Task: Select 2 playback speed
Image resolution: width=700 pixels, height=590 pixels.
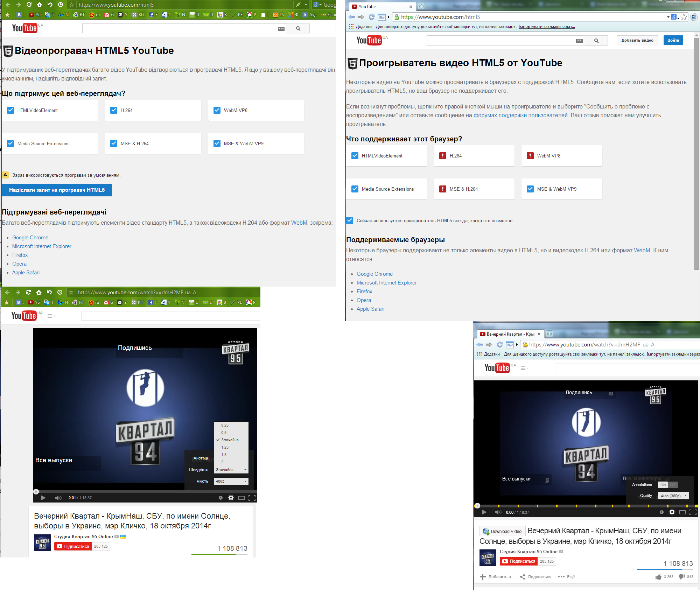Action: [x=231, y=462]
